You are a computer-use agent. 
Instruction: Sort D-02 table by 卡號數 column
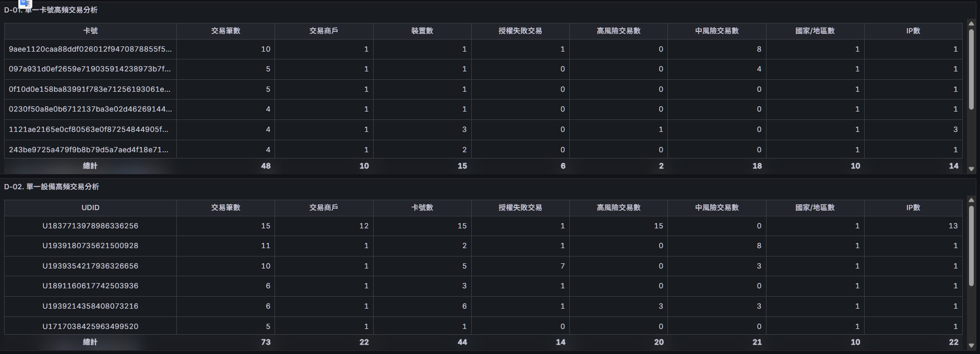click(422, 207)
